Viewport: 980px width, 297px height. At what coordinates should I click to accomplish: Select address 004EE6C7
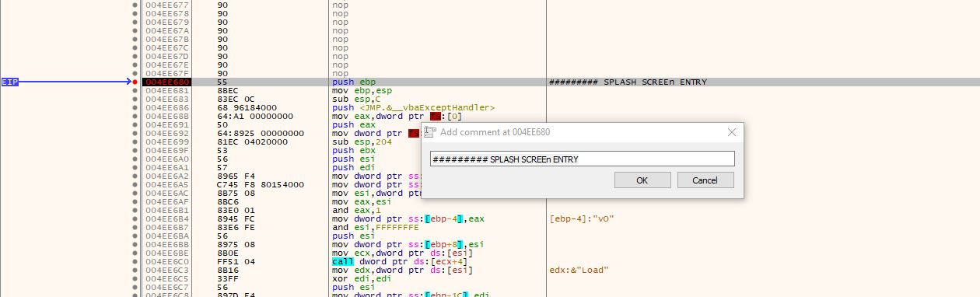167,287
